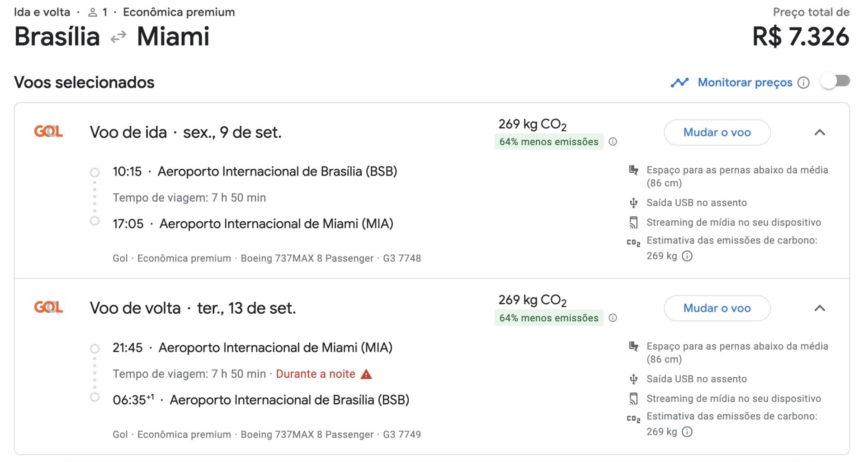
Task: Click the Gol logo on outbound flight
Action: (48, 132)
